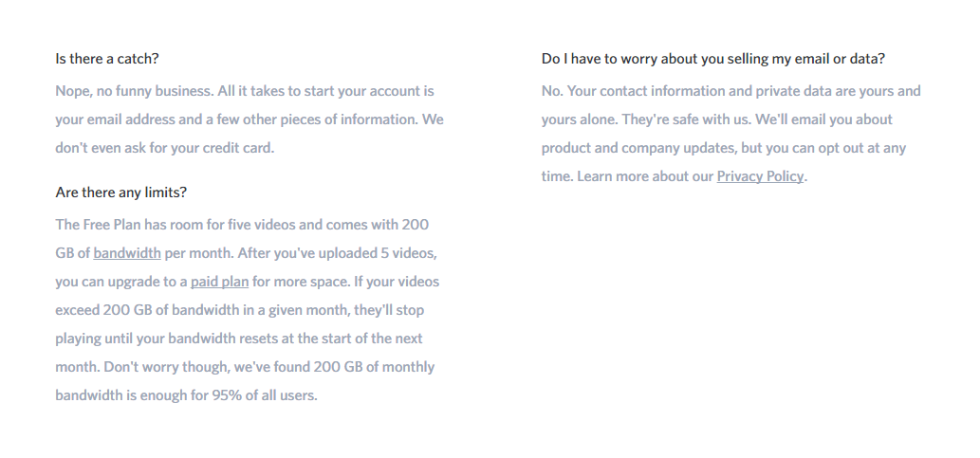
Task: Follow the underlined "bandwidth" link
Action: (x=127, y=254)
